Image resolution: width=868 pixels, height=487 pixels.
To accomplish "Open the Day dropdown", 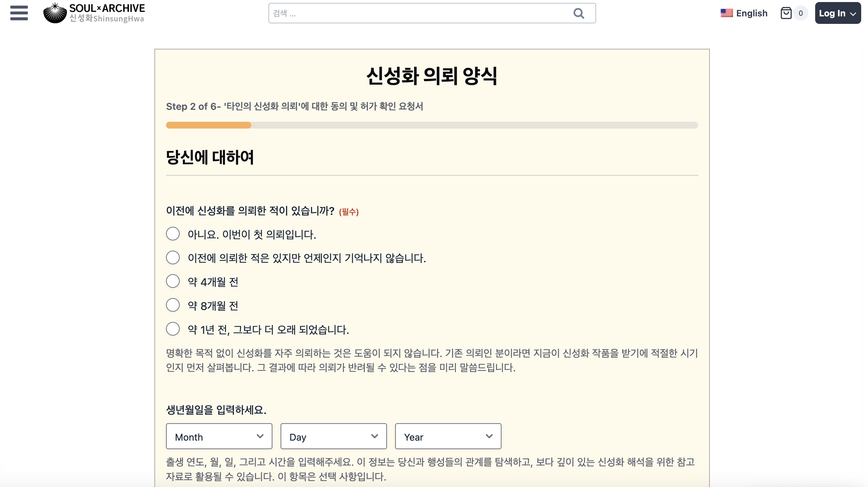I will pos(333,437).
